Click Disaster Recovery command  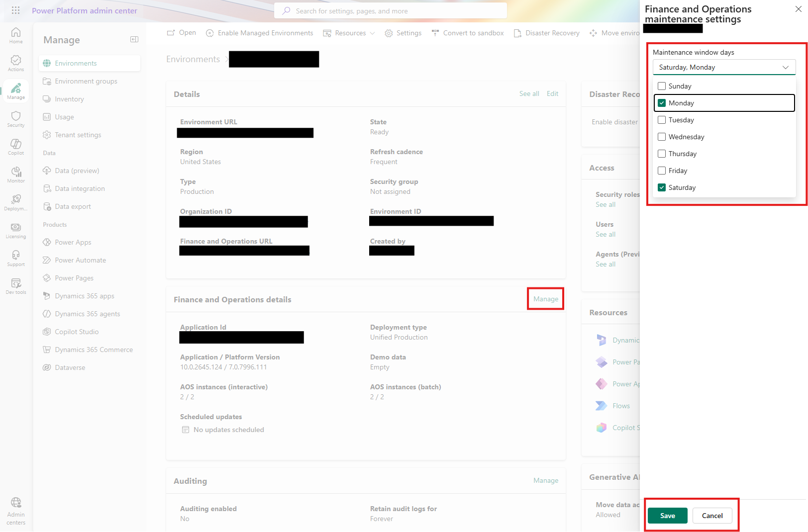pyautogui.click(x=546, y=33)
